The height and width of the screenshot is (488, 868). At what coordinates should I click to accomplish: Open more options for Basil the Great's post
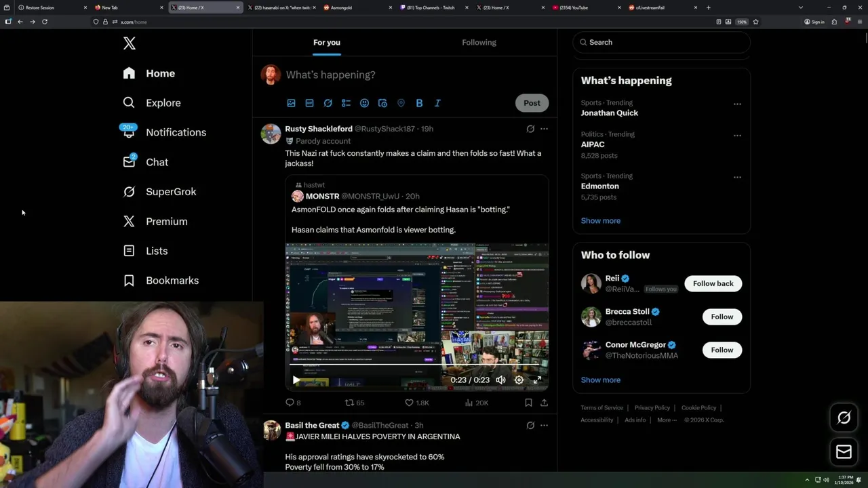click(544, 426)
